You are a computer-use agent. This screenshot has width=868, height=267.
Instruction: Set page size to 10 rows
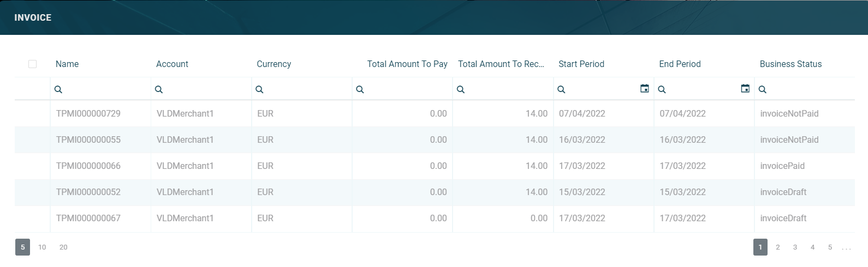42,247
